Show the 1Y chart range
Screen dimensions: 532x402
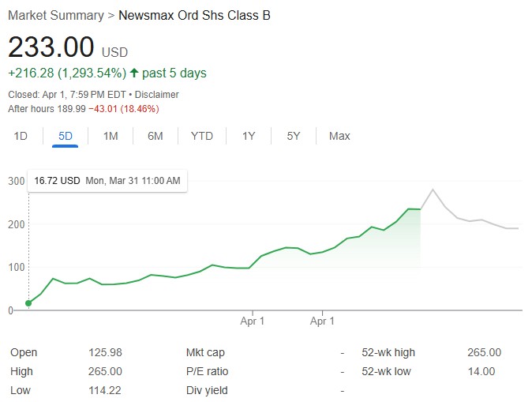249,136
